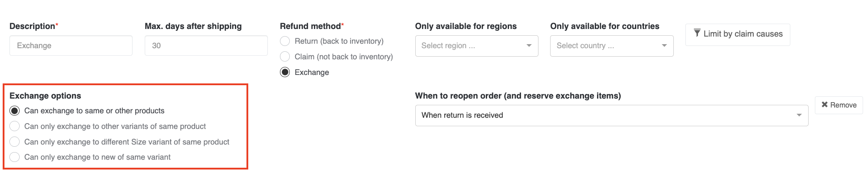Click the X icon on the Remove button

coord(824,105)
